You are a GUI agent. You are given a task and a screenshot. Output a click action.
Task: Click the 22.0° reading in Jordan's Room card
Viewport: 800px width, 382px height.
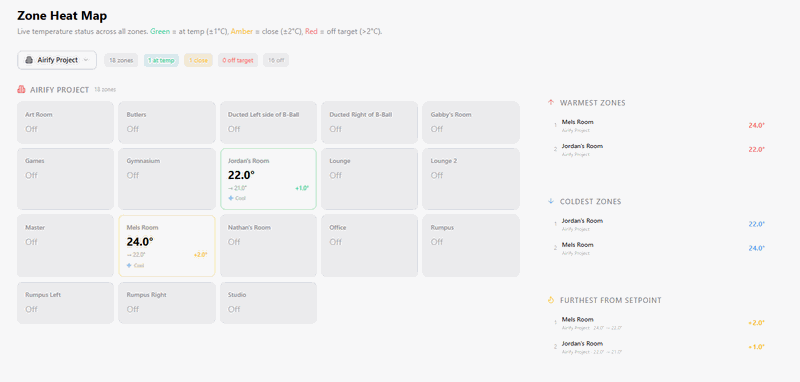(x=241, y=175)
